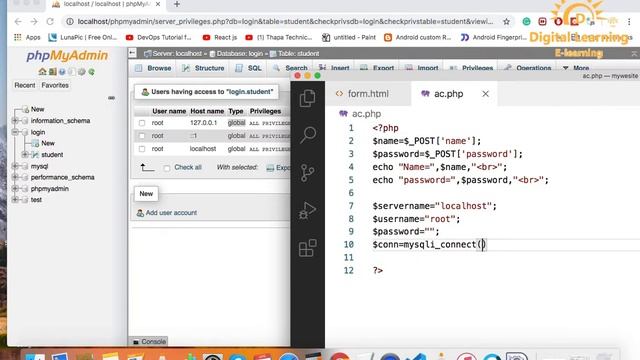Expand the test database node

point(15,200)
